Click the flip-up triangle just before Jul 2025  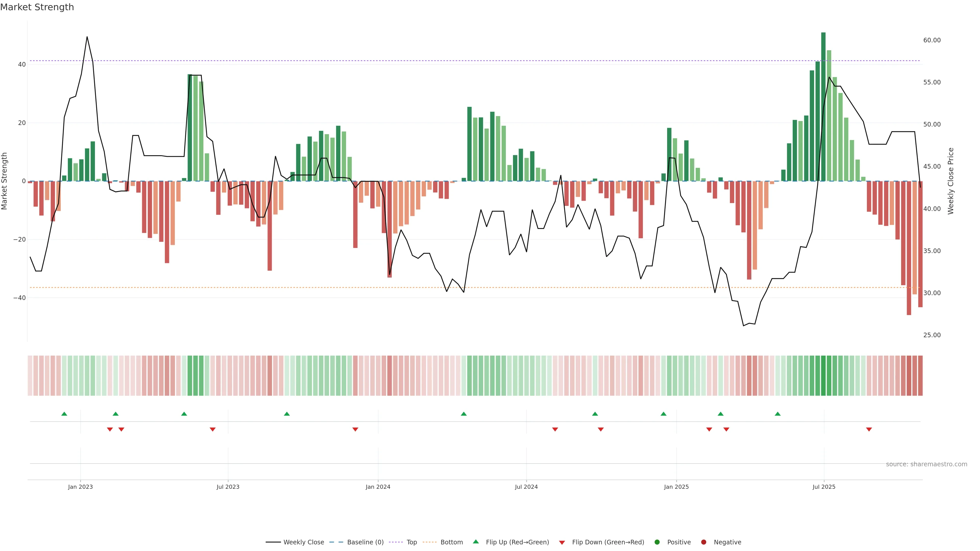point(778,414)
